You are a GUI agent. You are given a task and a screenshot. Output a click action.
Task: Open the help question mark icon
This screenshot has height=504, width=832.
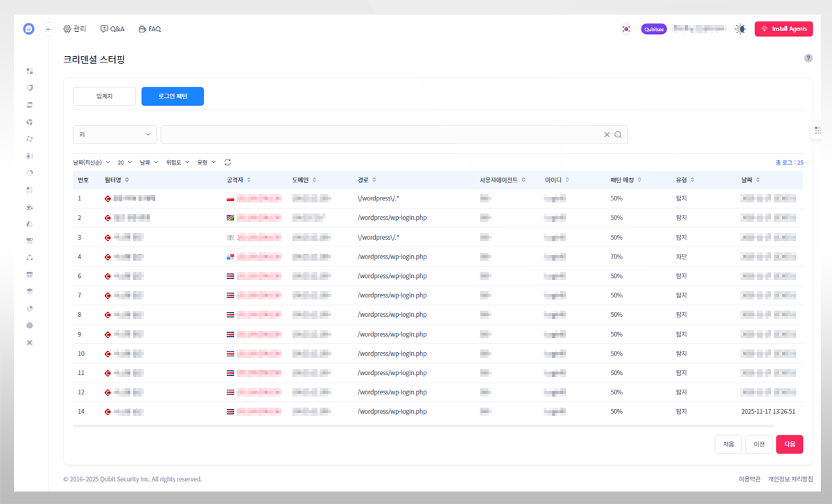808,58
